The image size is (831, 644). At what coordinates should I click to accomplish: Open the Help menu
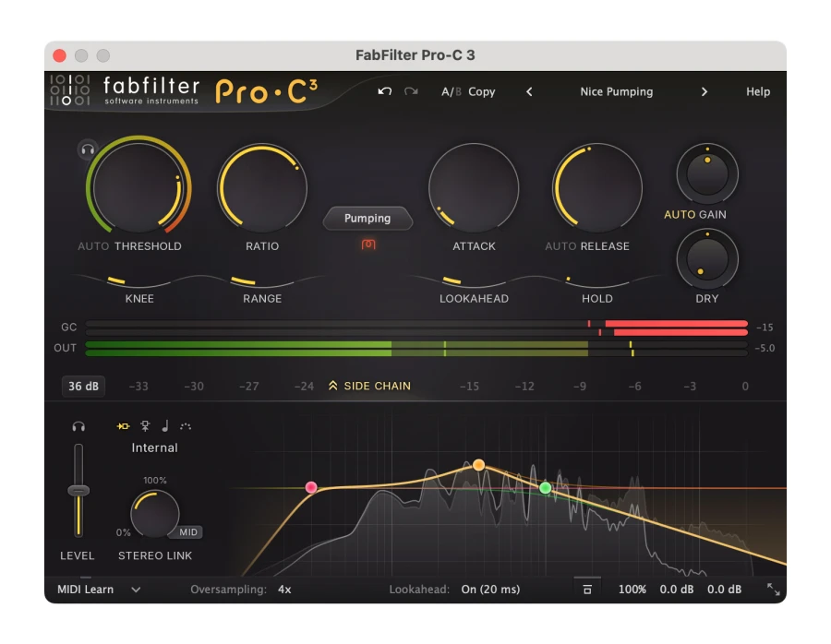758,91
